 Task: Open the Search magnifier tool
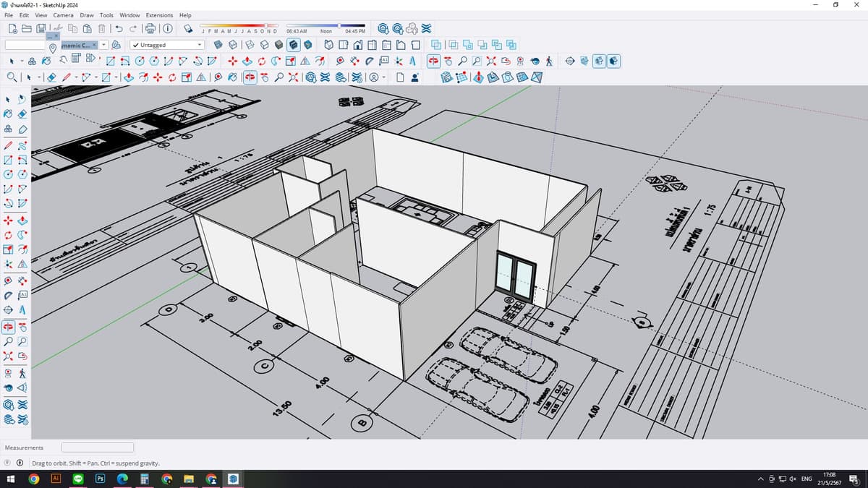pyautogui.click(x=12, y=77)
